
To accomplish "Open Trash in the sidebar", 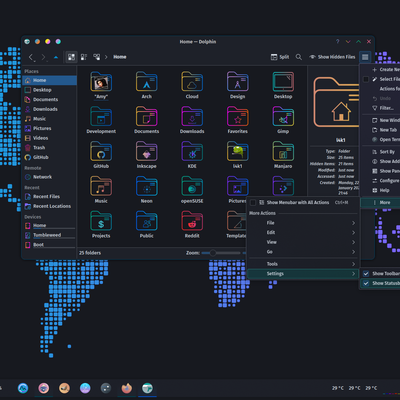I will pos(50,148).
